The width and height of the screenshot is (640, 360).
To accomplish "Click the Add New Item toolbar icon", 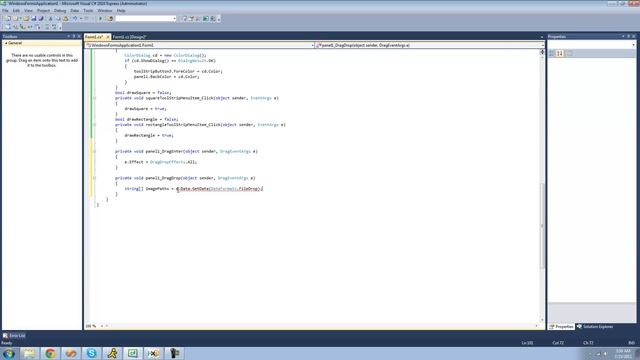I will click(16, 18).
